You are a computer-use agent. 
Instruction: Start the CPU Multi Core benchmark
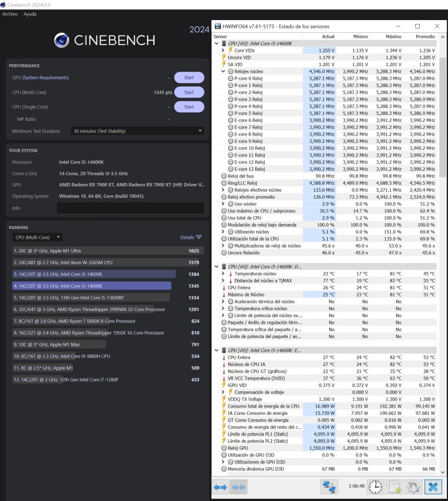(x=189, y=92)
